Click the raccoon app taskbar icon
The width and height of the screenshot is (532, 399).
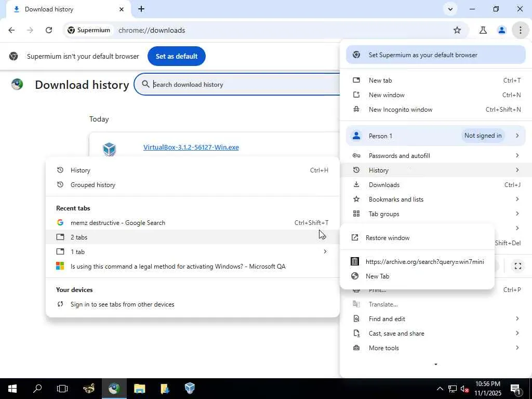89,389
